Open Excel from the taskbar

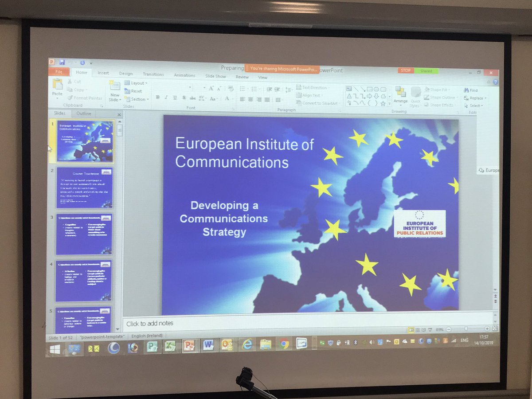coord(170,346)
